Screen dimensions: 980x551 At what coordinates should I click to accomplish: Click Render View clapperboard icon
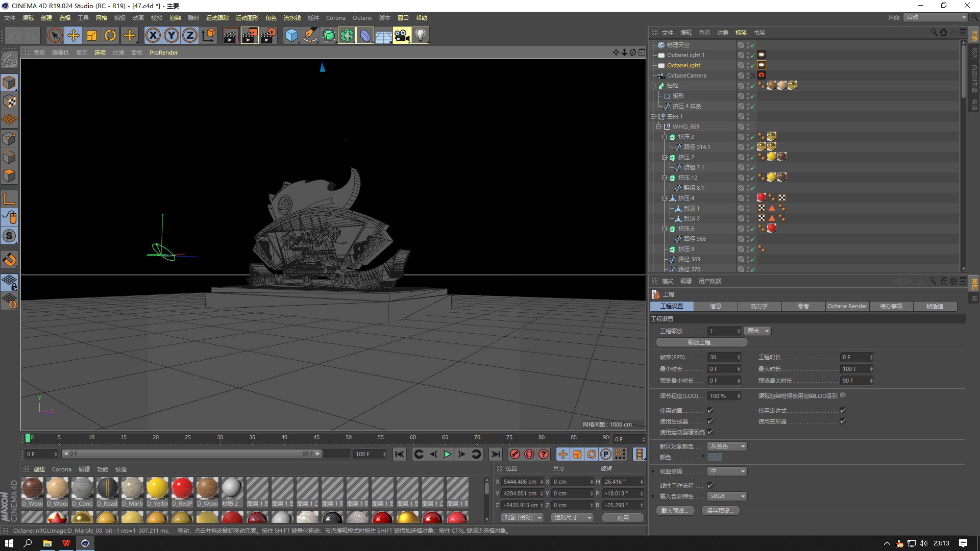[x=231, y=35]
